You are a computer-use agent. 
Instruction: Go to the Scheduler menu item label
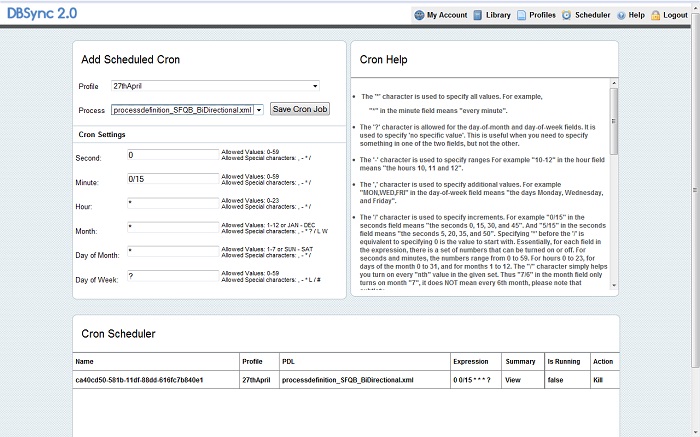coord(592,15)
